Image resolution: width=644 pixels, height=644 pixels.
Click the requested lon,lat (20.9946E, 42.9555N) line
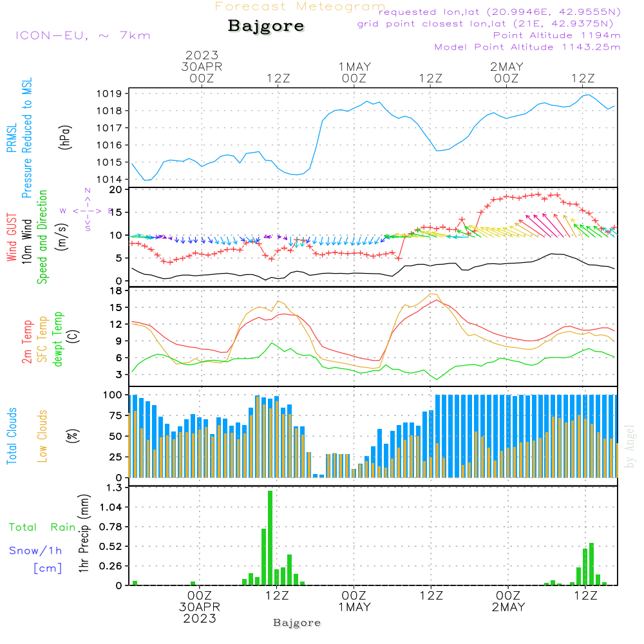point(500,12)
